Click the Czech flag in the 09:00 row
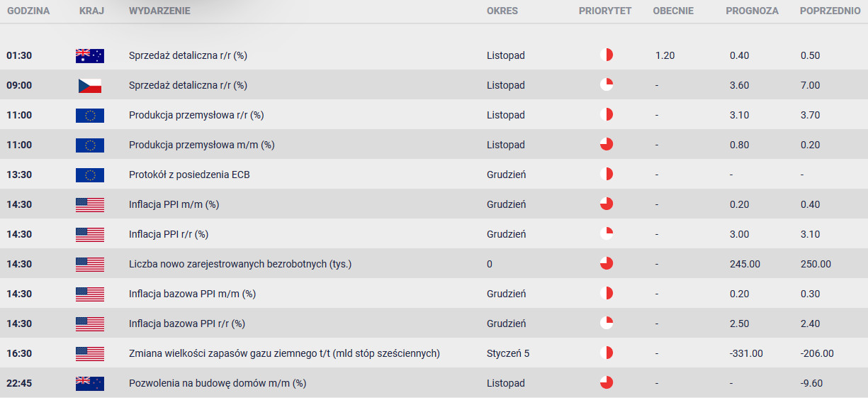This screenshot has width=868, height=398. (x=90, y=85)
